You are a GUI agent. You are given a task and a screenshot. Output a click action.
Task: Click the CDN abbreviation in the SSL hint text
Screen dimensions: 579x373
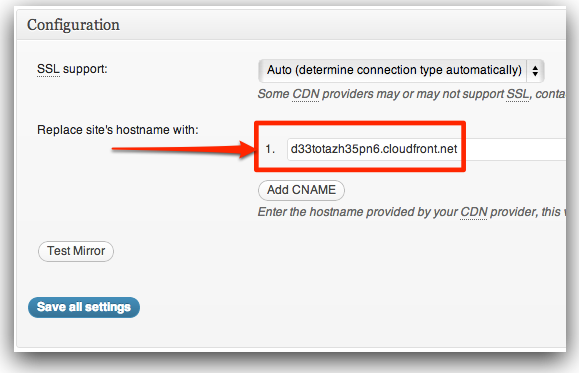tap(305, 94)
